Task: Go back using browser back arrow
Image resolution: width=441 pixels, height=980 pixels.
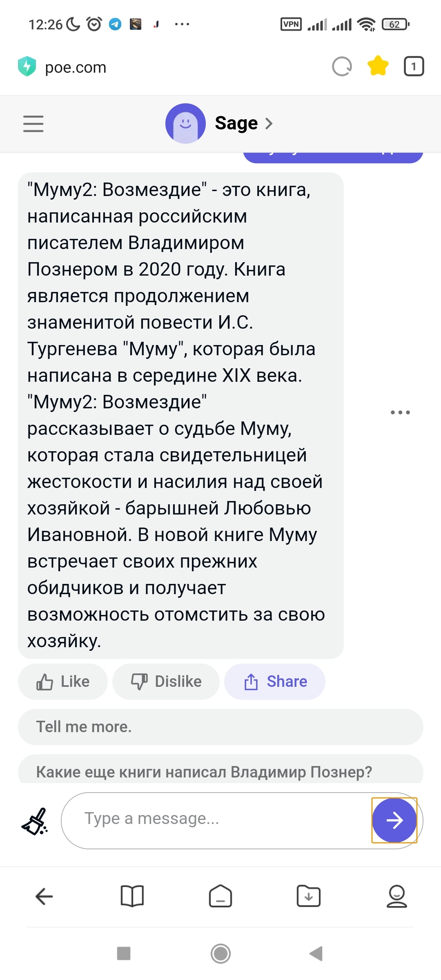Action: tap(44, 896)
